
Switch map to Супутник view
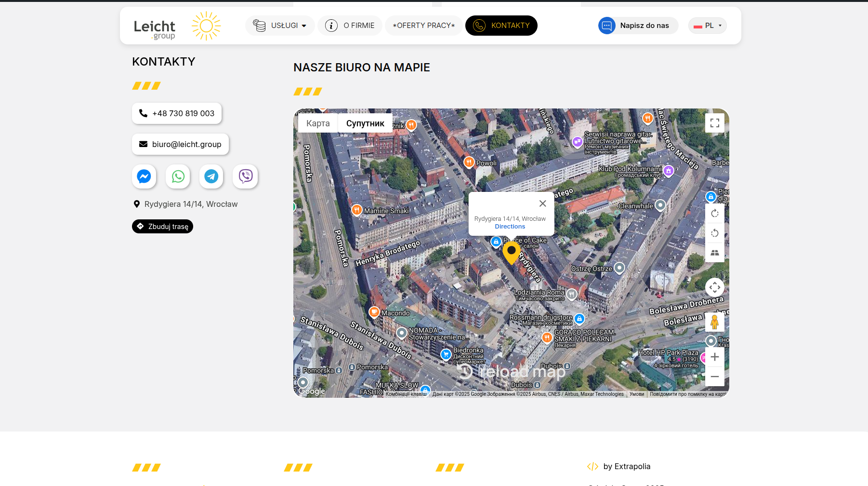click(x=365, y=123)
